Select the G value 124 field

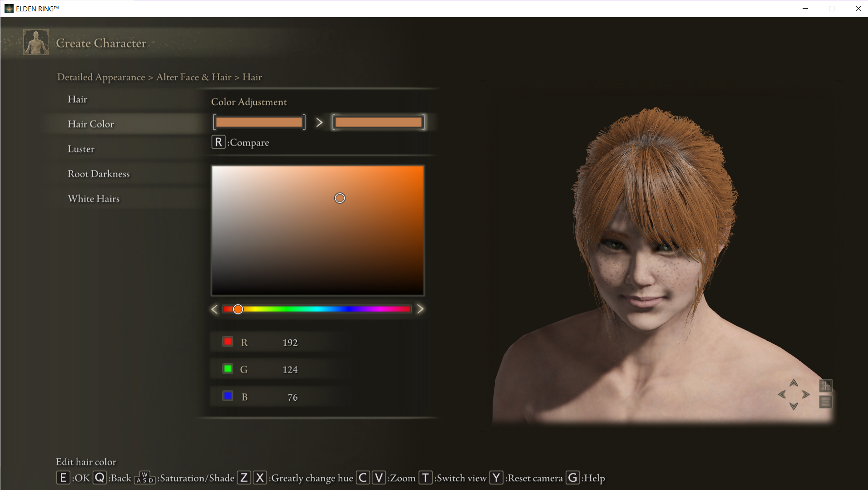281,369
